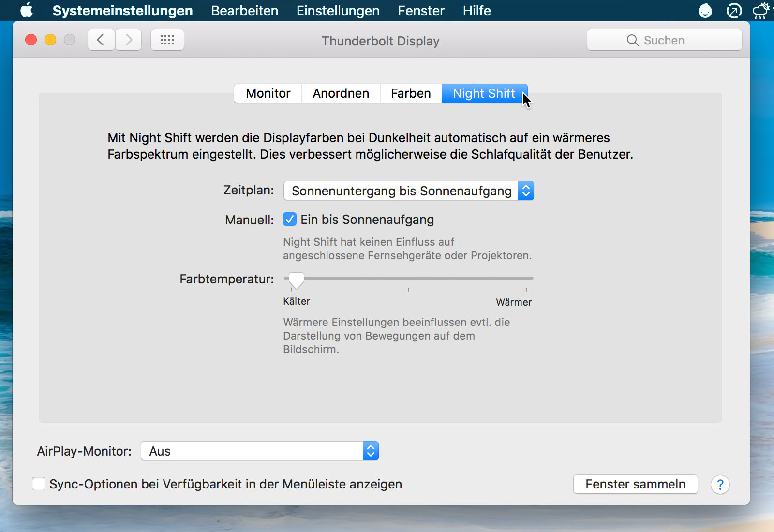The width and height of the screenshot is (774, 532).
Task: Disable the 'Ein bis Sonnenaufgang' checkbox
Action: (x=290, y=220)
